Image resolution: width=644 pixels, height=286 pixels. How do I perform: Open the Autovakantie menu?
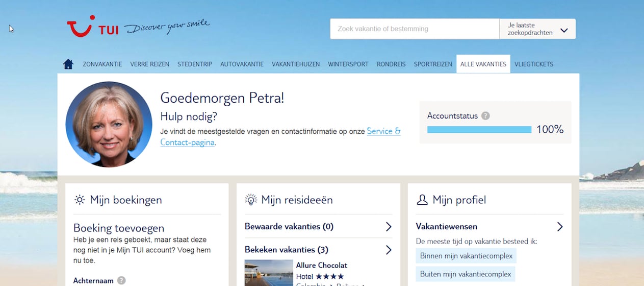pos(242,64)
